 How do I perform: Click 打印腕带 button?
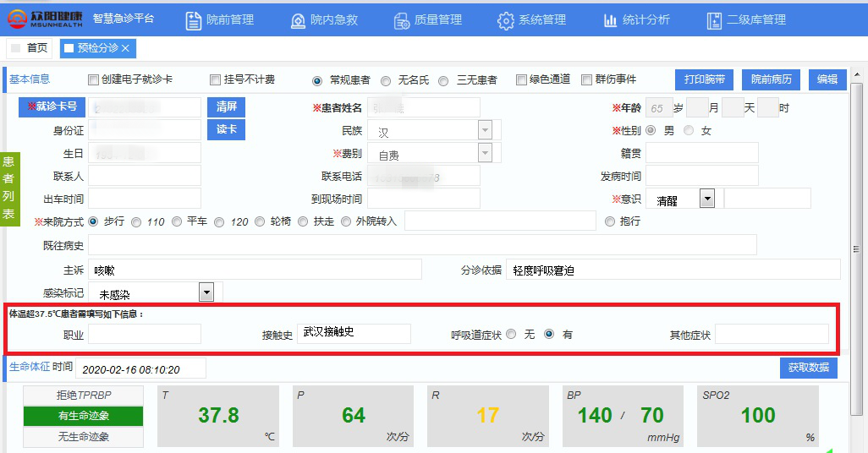pyautogui.click(x=704, y=79)
